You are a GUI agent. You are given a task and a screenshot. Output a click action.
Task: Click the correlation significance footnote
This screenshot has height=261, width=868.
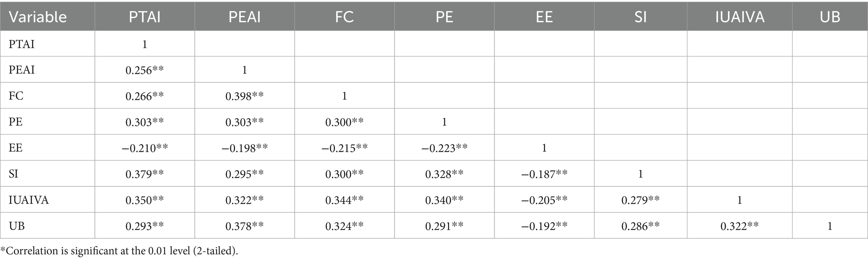(x=119, y=251)
